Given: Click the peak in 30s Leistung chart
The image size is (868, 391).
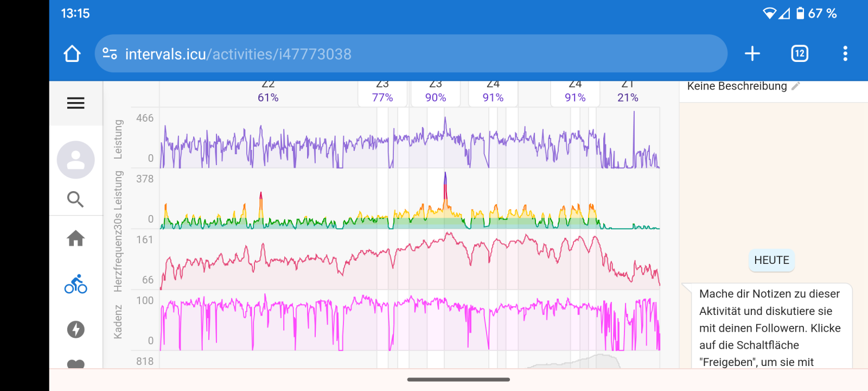Looking at the screenshot, I should 445,179.
